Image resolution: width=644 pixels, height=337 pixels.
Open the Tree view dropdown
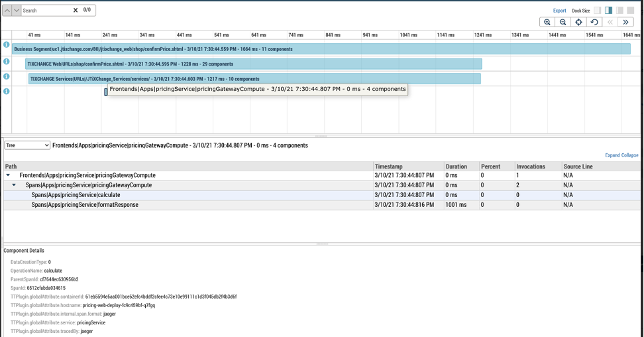point(27,145)
